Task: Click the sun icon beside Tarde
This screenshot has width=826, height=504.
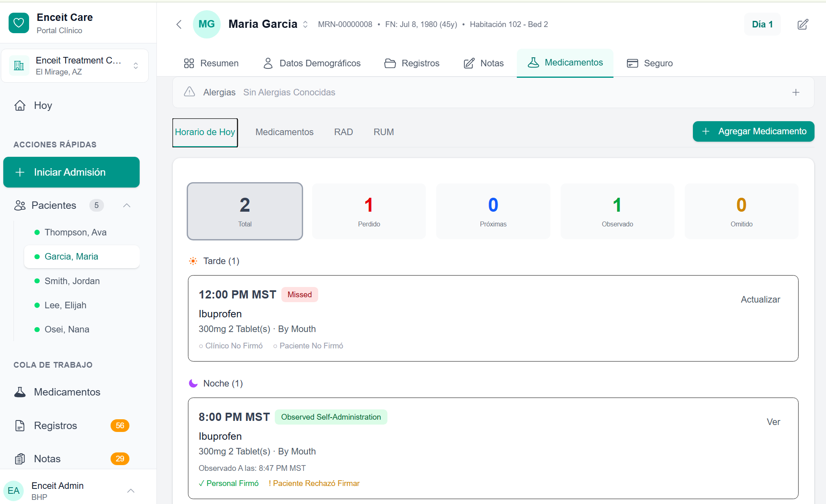Action: click(193, 261)
